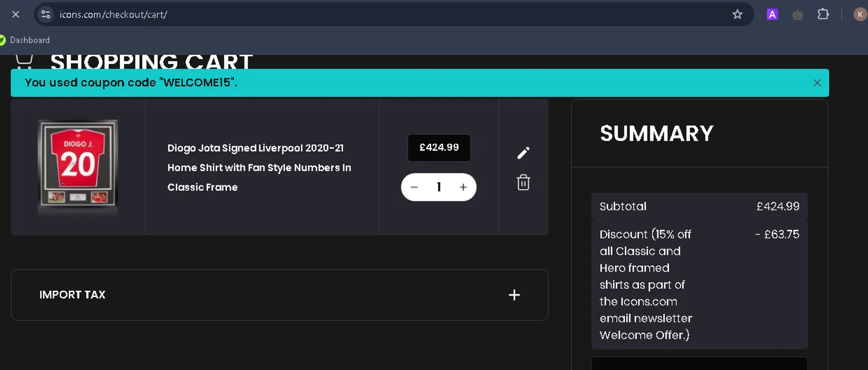Decrease shirt quantity by one
The height and width of the screenshot is (370, 868).
pyautogui.click(x=414, y=187)
